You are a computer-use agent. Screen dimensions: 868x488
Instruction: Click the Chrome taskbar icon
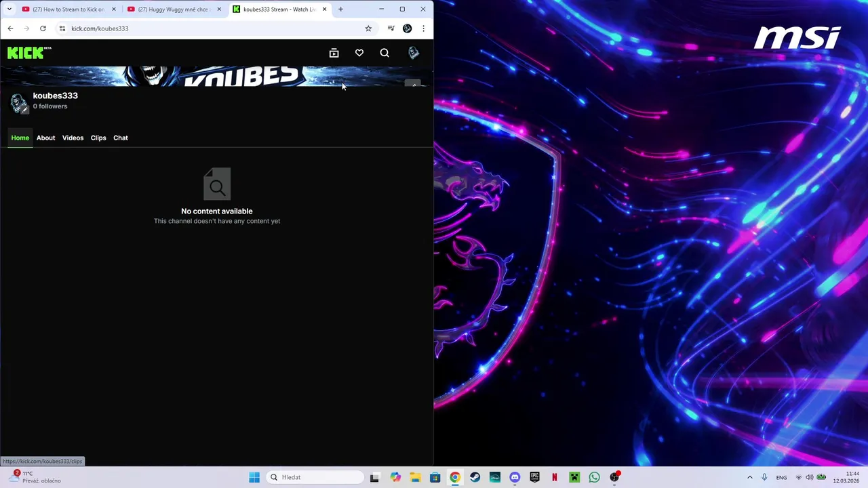click(455, 477)
